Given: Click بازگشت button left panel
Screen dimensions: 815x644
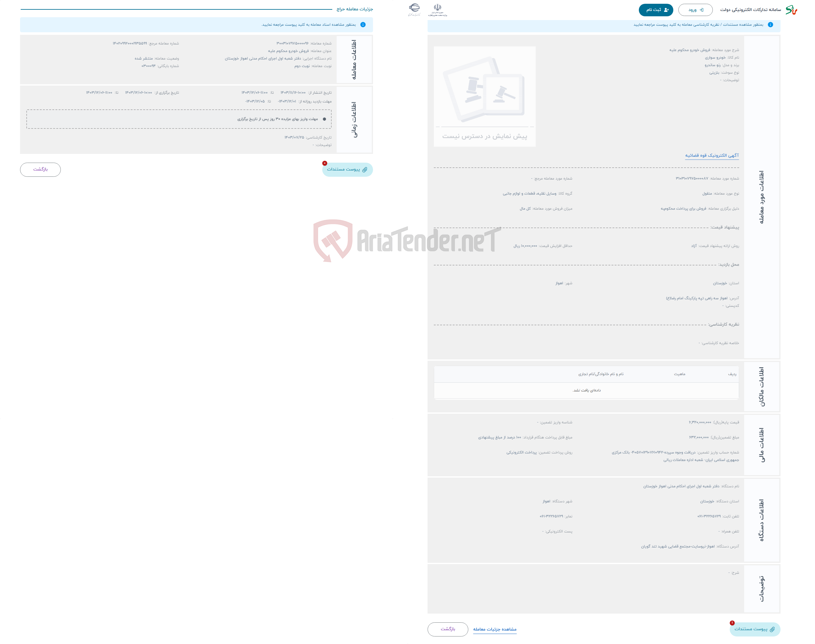Looking at the screenshot, I should (x=41, y=170).
